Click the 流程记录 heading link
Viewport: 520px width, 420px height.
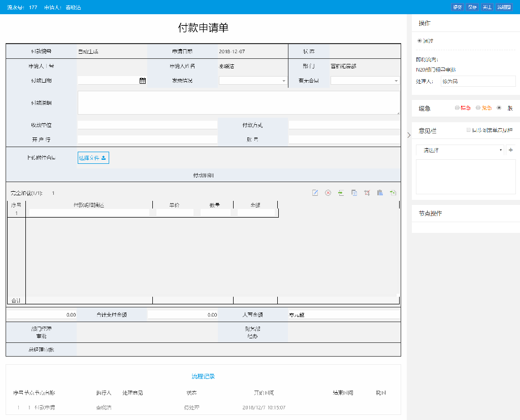(x=203, y=376)
